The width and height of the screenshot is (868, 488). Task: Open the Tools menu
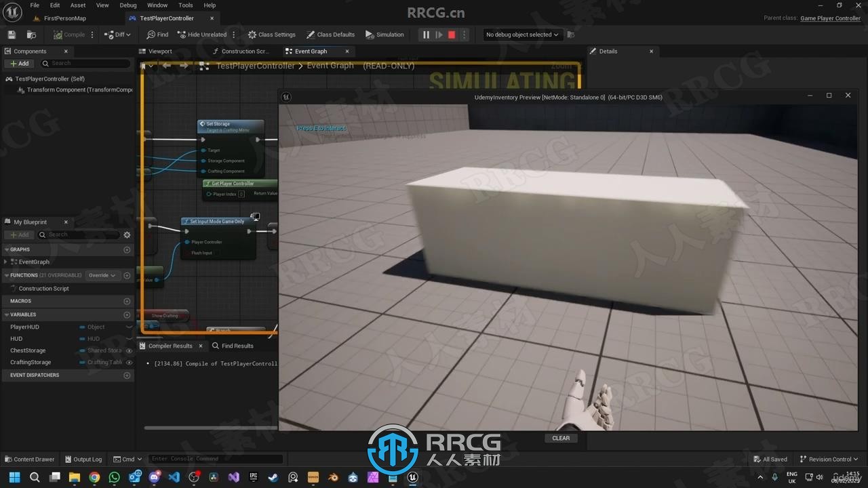pos(186,5)
